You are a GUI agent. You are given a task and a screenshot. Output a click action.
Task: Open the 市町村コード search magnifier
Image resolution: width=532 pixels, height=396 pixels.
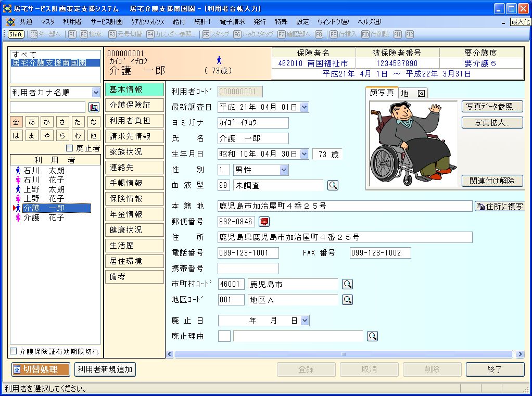347,284
